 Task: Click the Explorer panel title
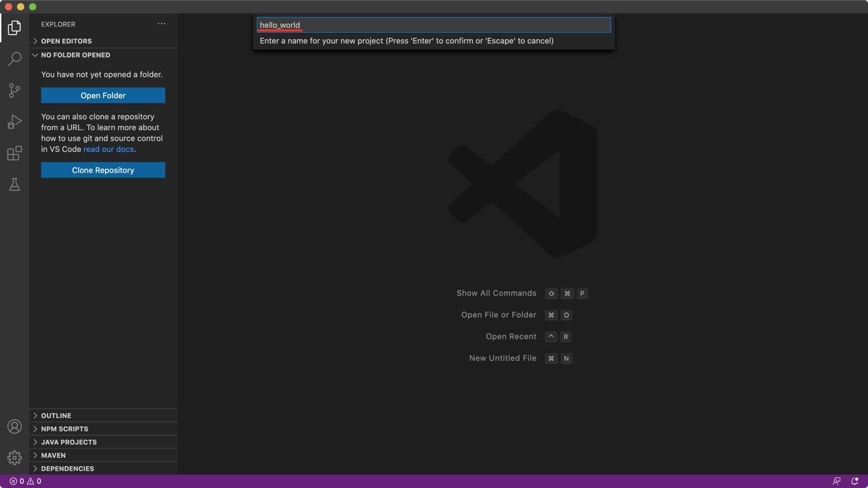(x=58, y=24)
